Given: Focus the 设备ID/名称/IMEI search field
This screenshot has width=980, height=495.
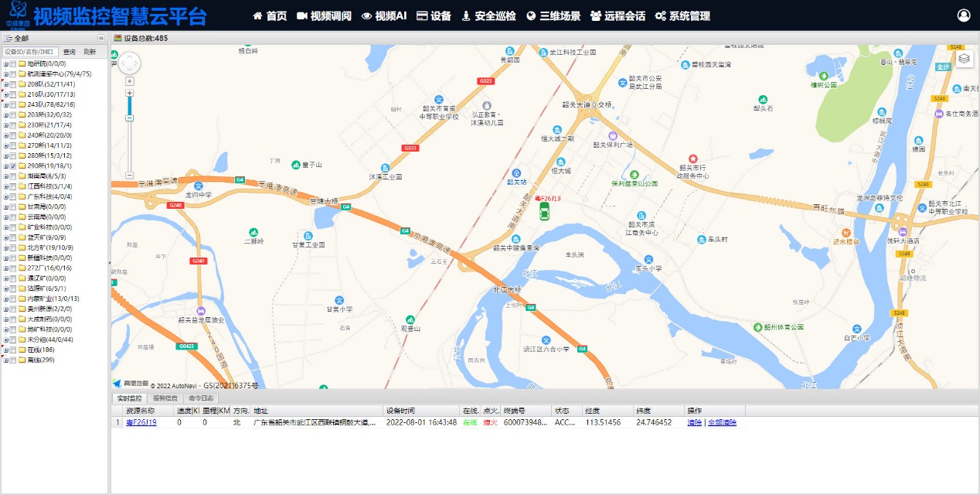Looking at the screenshot, I should (x=30, y=52).
